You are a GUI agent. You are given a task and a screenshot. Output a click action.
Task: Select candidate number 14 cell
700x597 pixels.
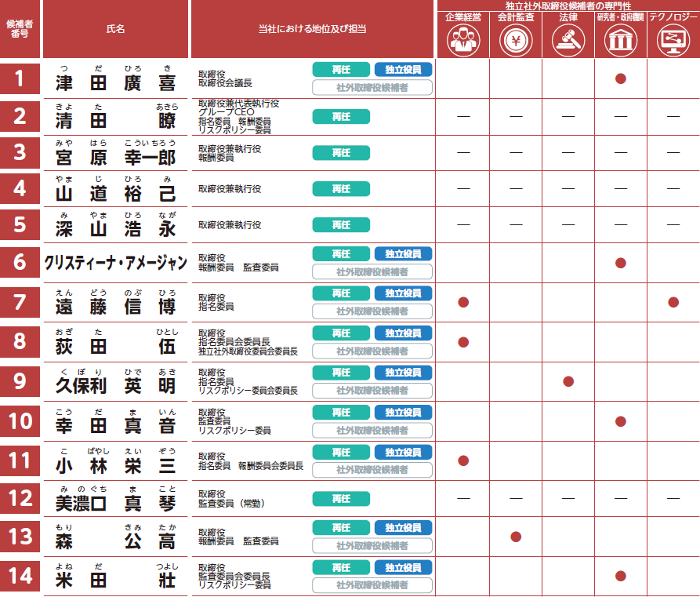20,576
